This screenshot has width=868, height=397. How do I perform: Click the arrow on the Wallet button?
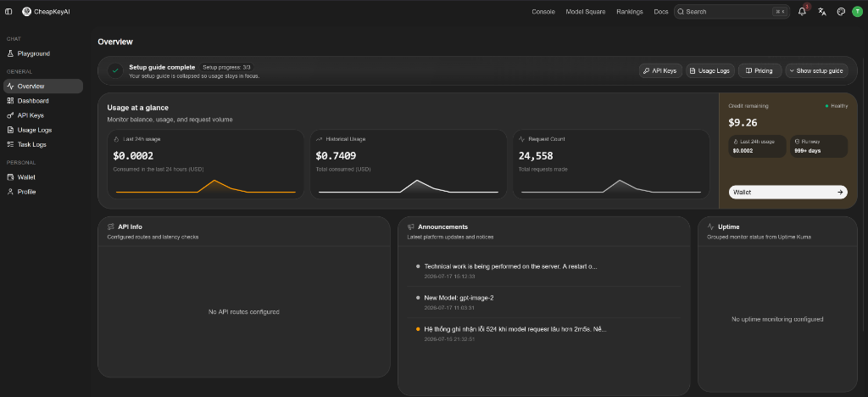click(840, 192)
